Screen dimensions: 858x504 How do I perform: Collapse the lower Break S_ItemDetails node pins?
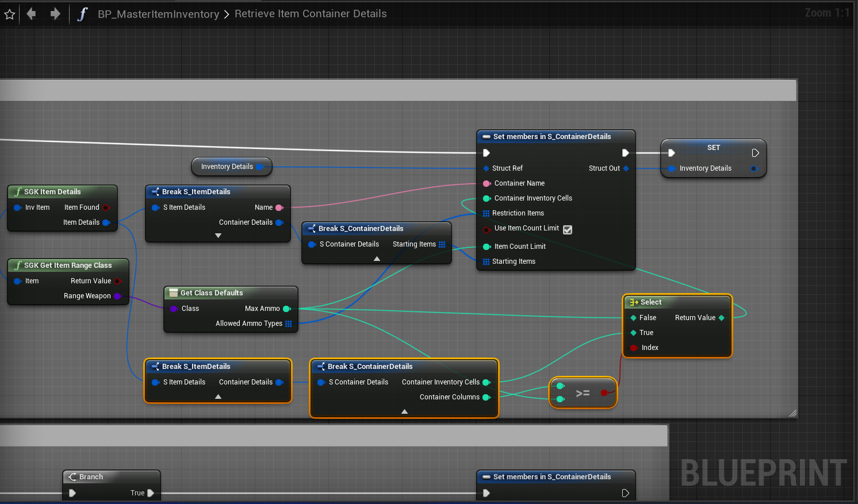[x=218, y=397]
